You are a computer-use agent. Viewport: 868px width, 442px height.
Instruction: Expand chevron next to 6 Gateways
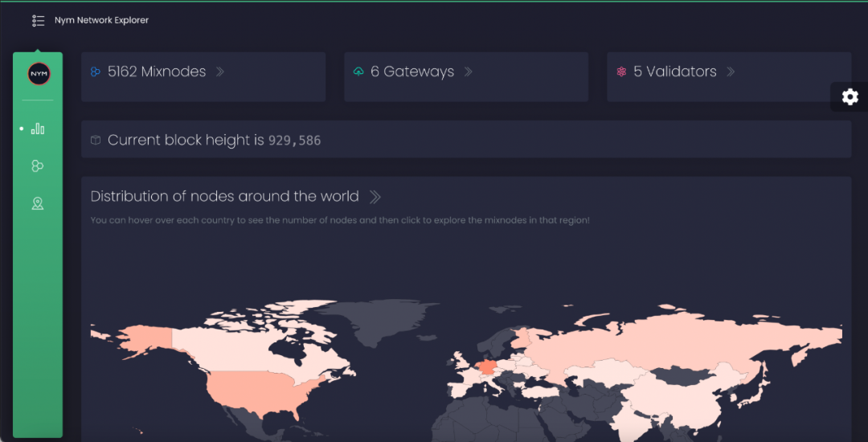click(469, 72)
